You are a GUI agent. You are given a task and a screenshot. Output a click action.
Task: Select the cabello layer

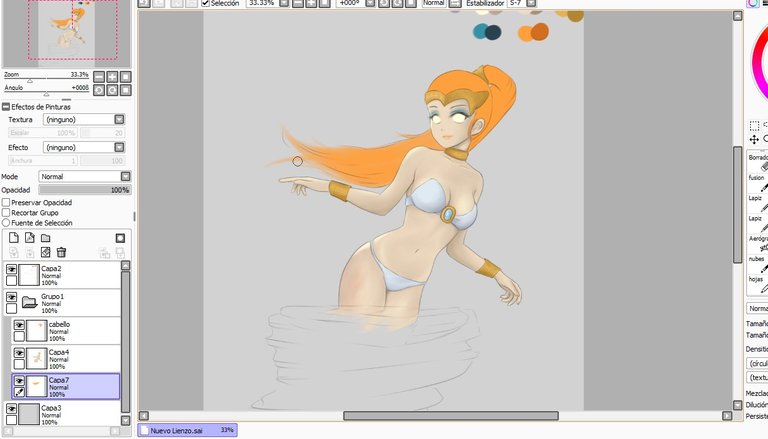(66, 331)
